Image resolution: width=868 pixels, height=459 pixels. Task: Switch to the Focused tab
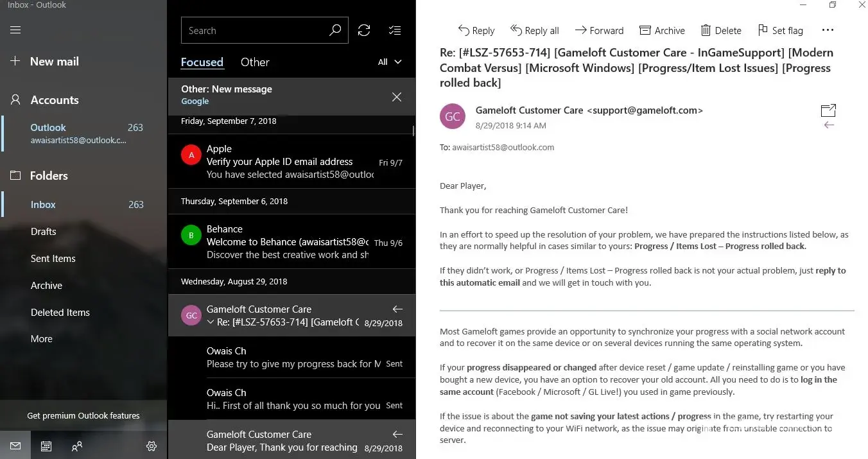202,62
